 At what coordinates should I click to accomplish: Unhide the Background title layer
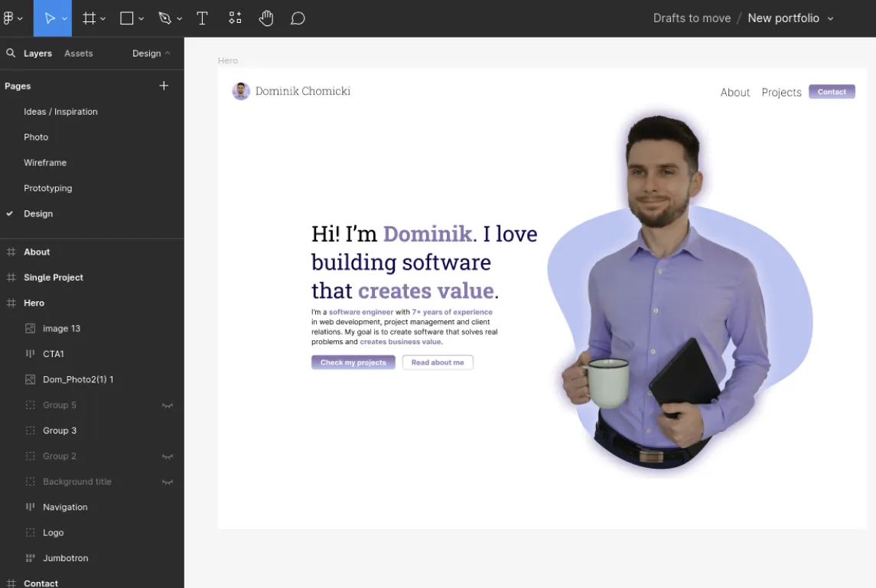point(168,481)
